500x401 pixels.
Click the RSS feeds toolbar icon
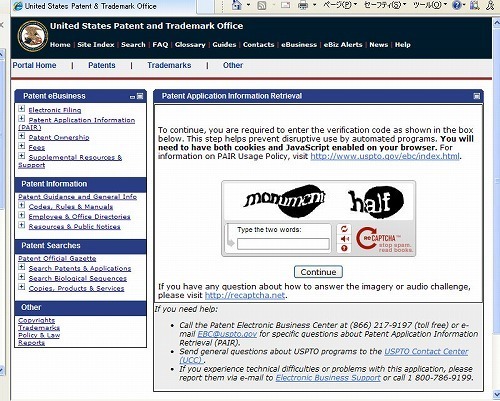click(262, 5)
